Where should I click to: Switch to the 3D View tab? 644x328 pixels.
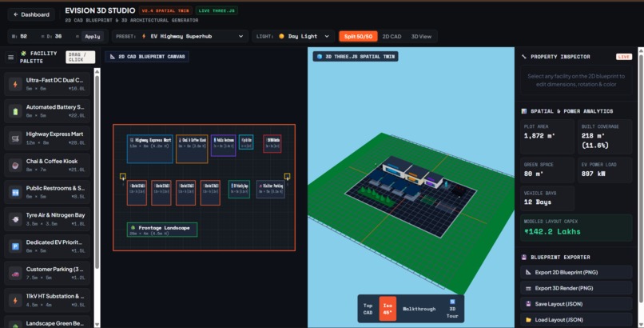pos(421,37)
